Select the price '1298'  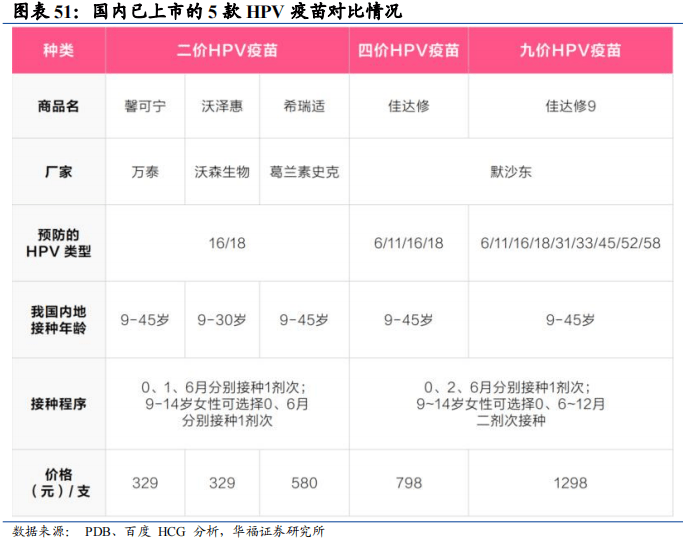click(x=570, y=483)
